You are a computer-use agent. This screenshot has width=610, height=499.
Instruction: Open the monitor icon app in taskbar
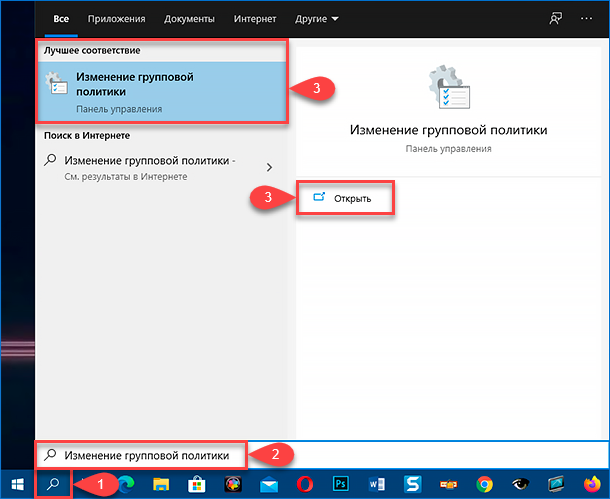[x=556, y=484]
